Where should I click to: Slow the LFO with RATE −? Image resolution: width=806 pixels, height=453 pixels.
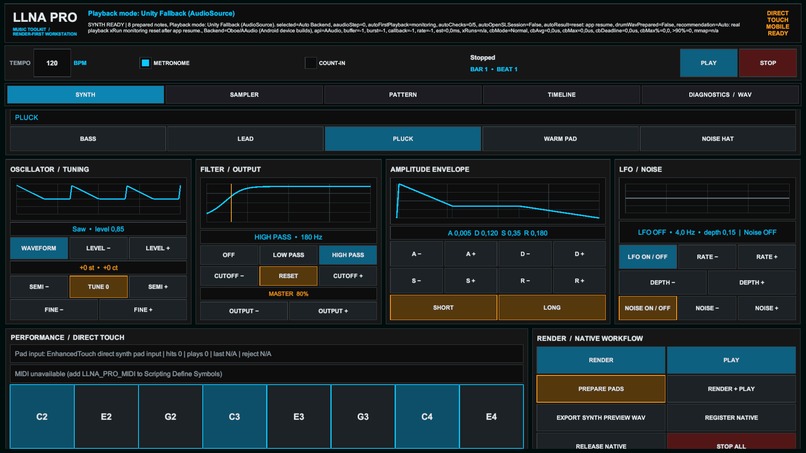(707, 257)
